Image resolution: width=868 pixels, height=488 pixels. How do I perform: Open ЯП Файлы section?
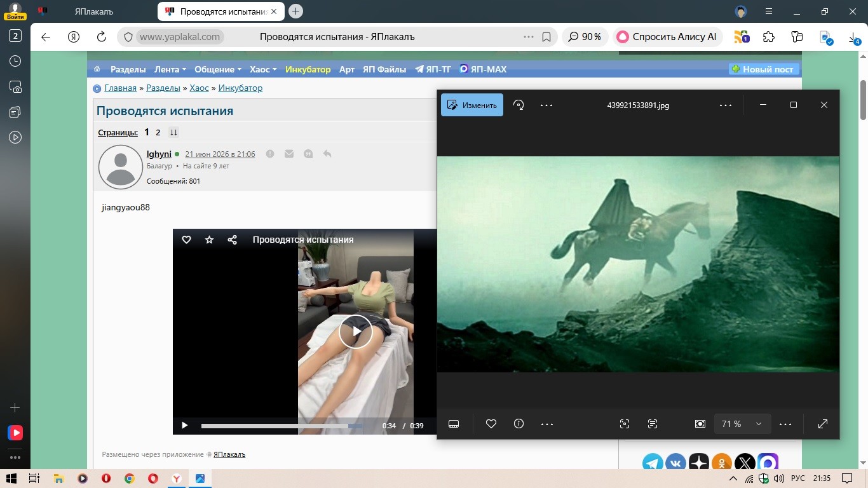(x=384, y=69)
